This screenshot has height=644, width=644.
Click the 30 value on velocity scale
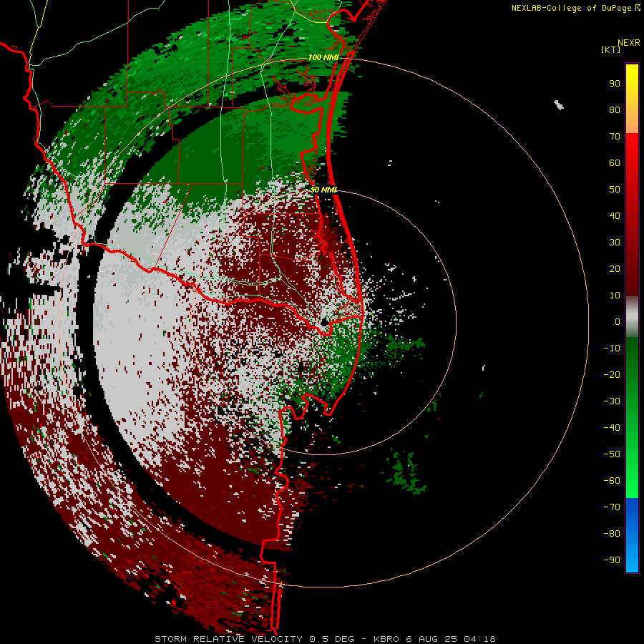[615, 243]
